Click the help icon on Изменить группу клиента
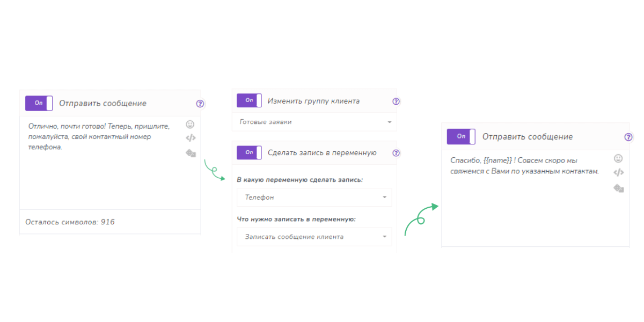The height and width of the screenshot is (322, 644). (396, 100)
